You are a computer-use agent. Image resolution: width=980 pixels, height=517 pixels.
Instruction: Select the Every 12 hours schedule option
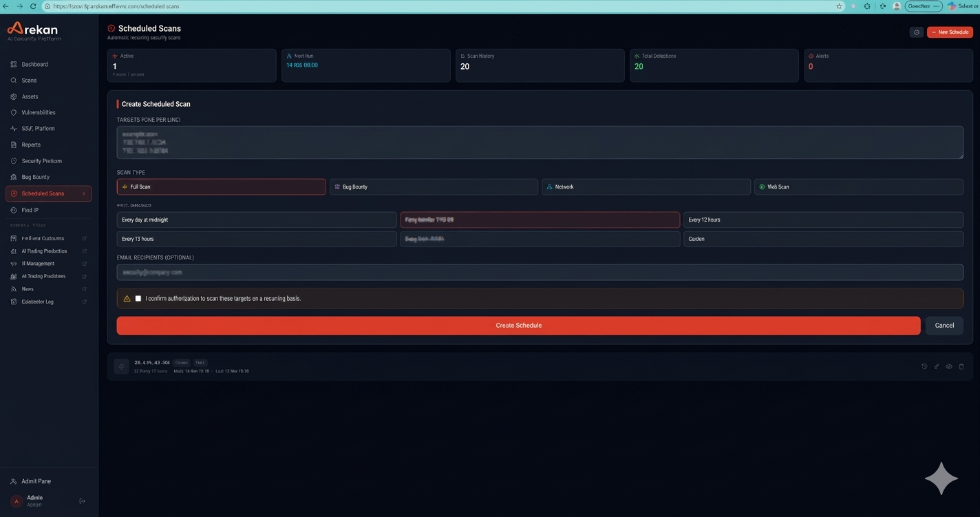pos(823,220)
